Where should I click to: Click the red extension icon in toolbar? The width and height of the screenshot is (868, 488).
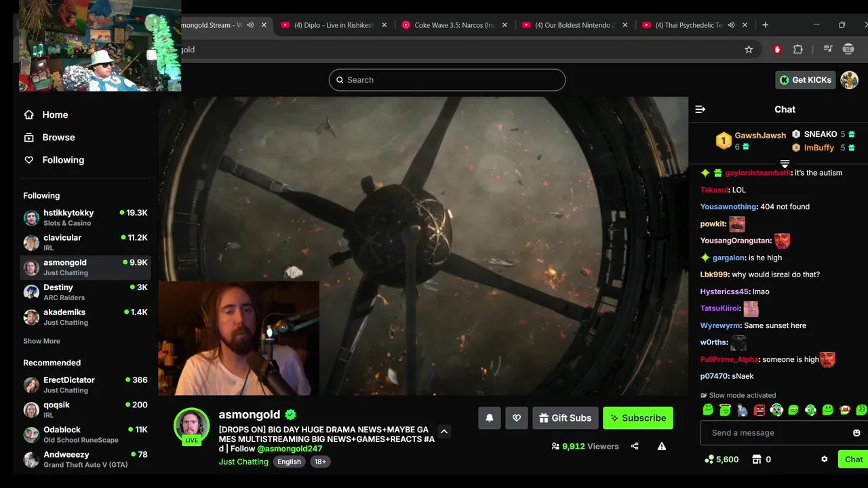click(x=777, y=49)
